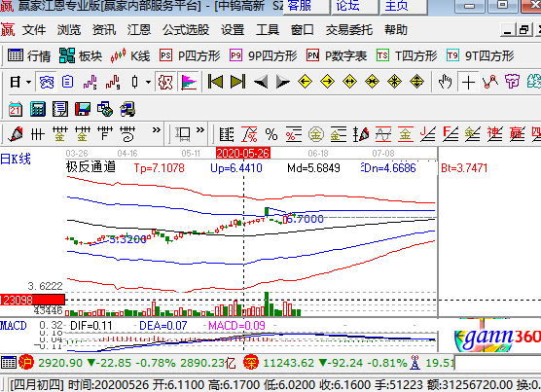
Task: Step back with the gray left triangle
Action: (261, 82)
